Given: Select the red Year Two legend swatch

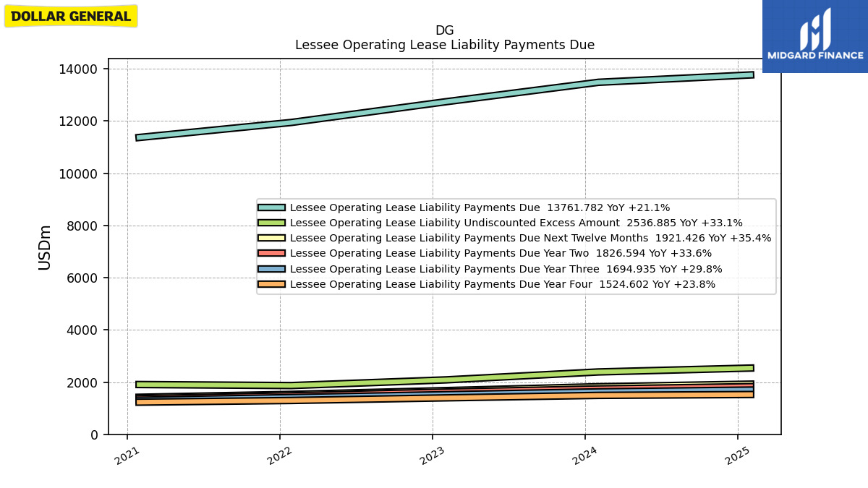Looking at the screenshot, I should coord(271,254).
